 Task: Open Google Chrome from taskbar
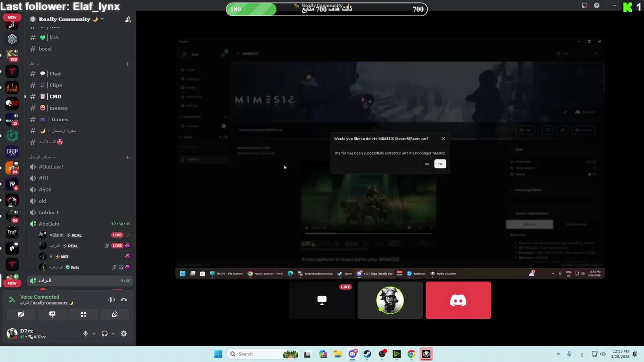[412, 354]
